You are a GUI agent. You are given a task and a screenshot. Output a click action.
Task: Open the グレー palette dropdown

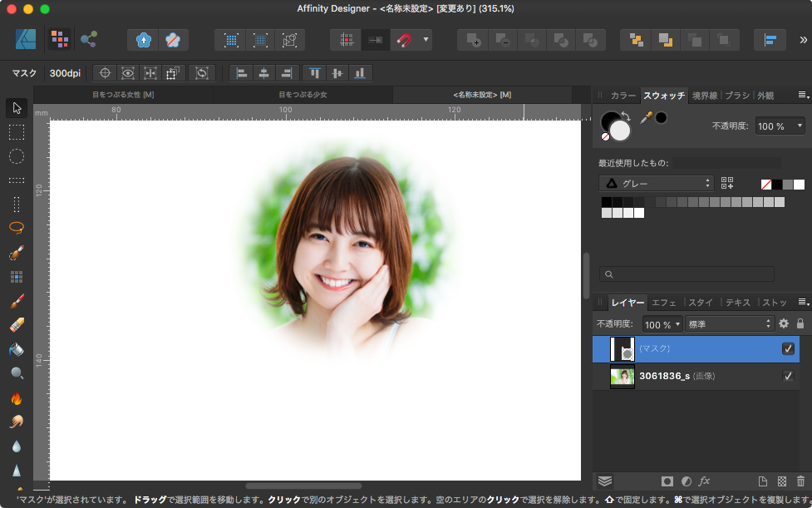[657, 183]
